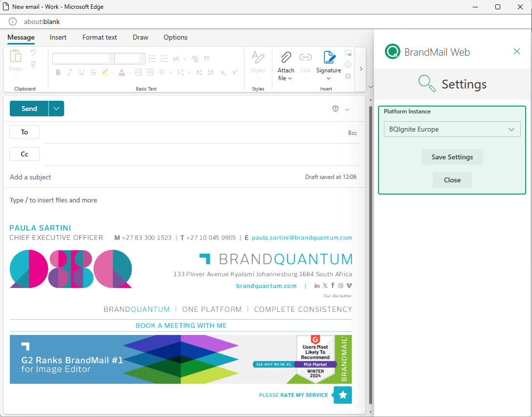Click the insert table grid icon

(x=348, y=76)
